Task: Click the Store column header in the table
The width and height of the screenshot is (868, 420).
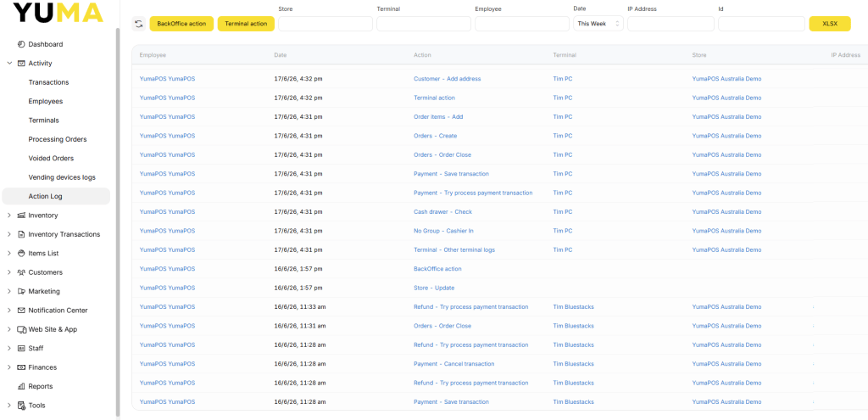Action: 699,55
